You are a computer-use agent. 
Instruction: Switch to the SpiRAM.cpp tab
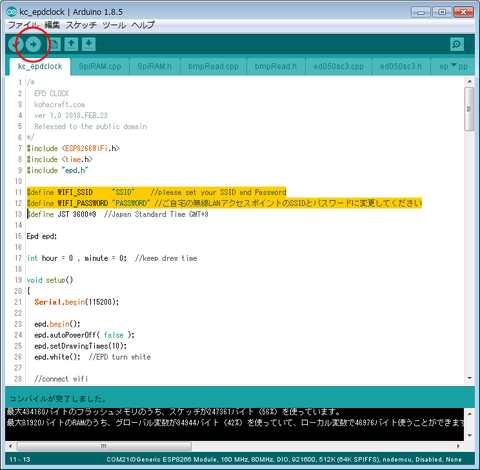(x=100, y=66)
